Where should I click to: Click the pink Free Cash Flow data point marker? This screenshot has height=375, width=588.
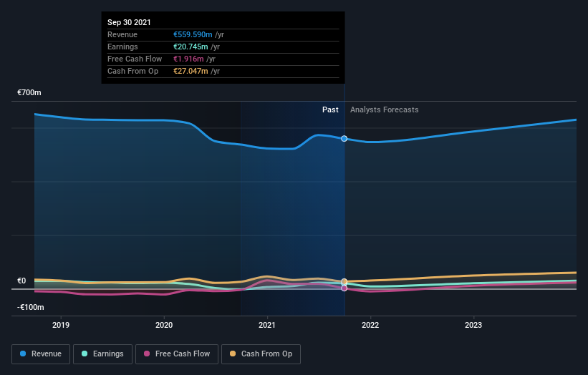[344, 288]
